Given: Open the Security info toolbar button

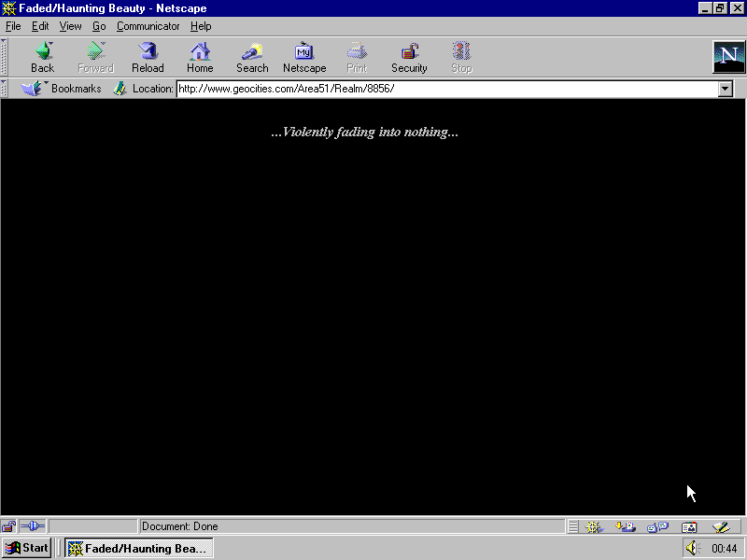Looking at the screenshot, I should [x=409, y=57].
